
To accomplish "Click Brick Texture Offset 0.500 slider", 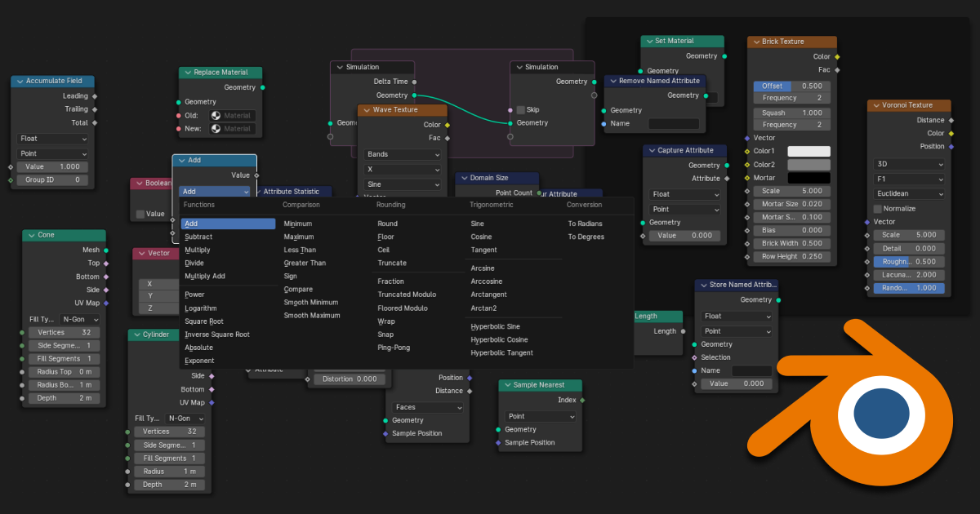I will click(x=791, y=86).
